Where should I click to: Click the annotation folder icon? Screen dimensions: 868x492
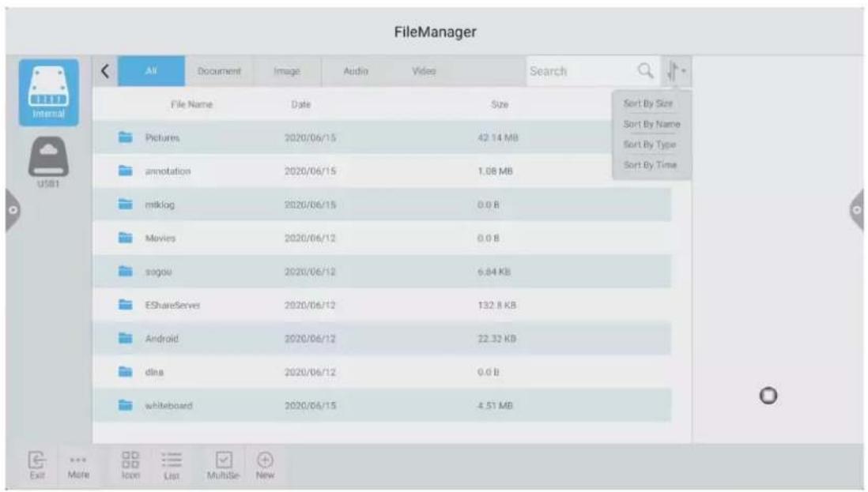pyautogui.click(x=126, y=171)
